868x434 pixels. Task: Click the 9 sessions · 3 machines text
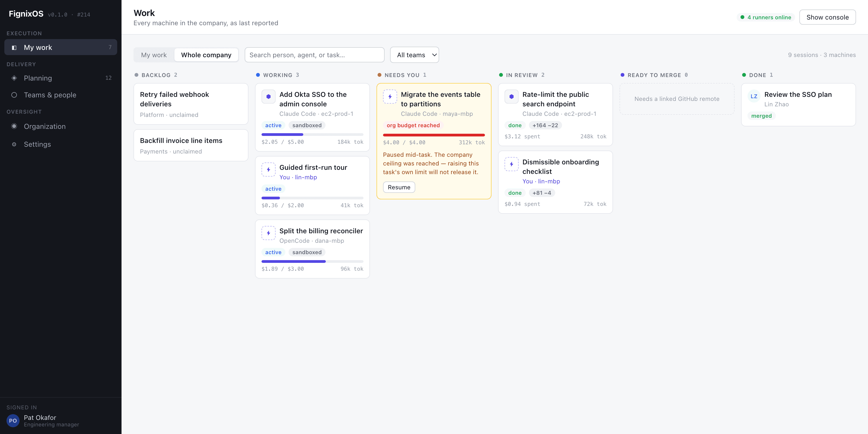(x=822, y=55)
